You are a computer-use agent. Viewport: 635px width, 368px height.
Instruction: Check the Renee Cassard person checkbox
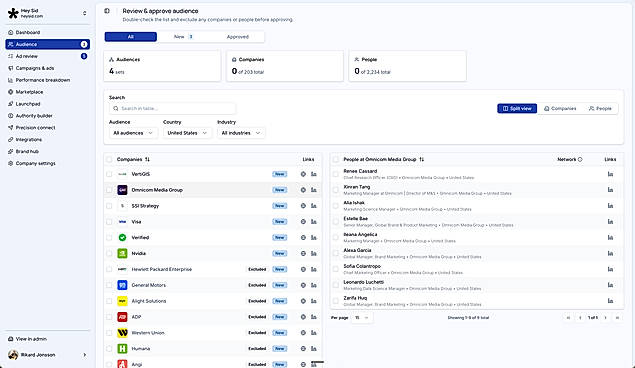[336, 174]
